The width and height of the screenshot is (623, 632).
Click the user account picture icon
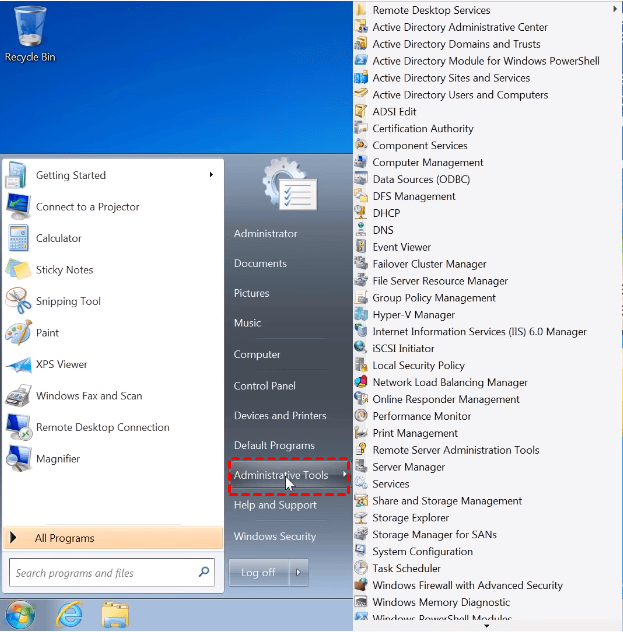[x=289, y=184]
